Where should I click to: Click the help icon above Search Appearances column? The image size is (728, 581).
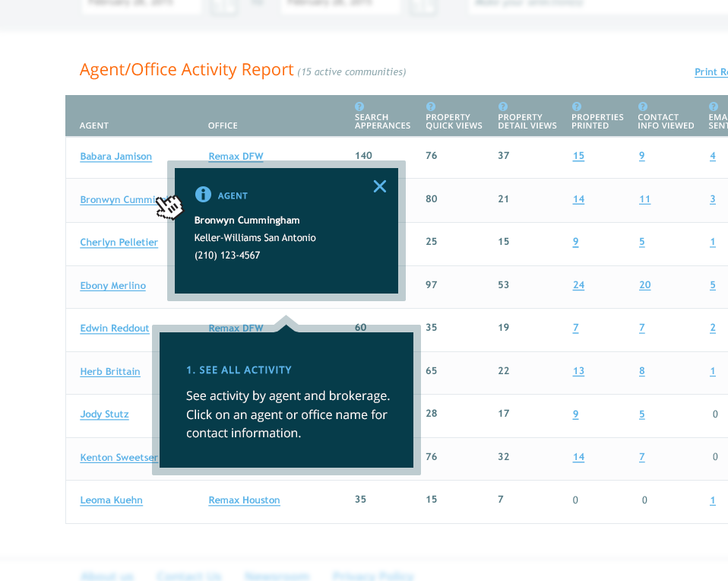pyautogui.click(x=359, y=107)
